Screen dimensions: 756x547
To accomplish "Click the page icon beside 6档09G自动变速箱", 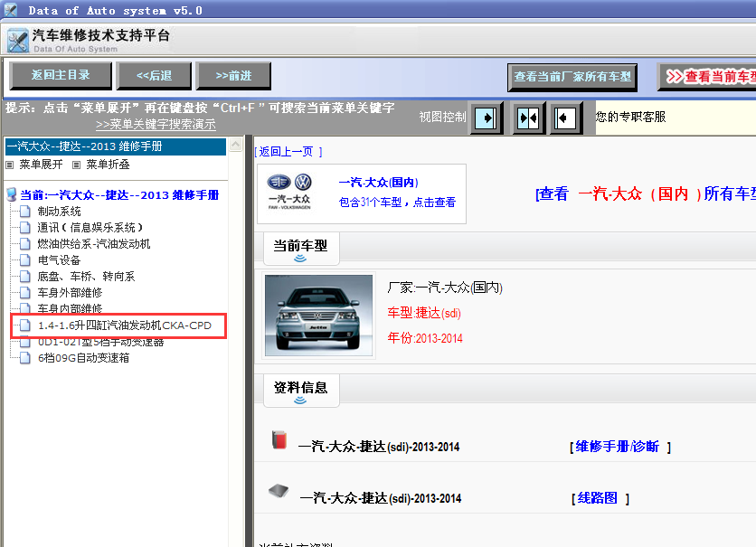I will pos(25,358).
